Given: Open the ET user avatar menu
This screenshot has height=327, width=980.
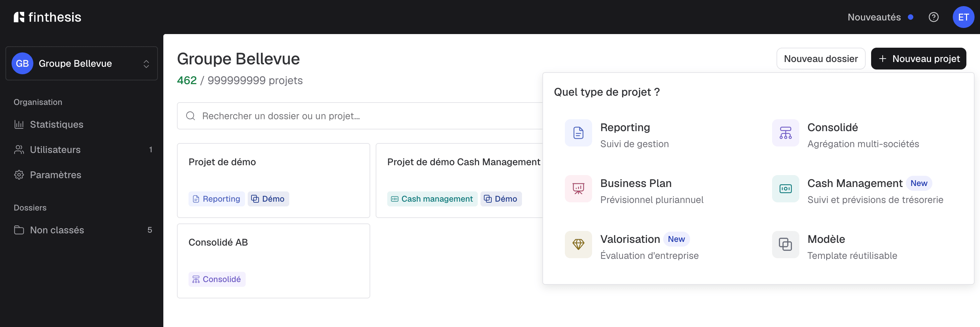Looking at the screenshot, I should [963, 17].
